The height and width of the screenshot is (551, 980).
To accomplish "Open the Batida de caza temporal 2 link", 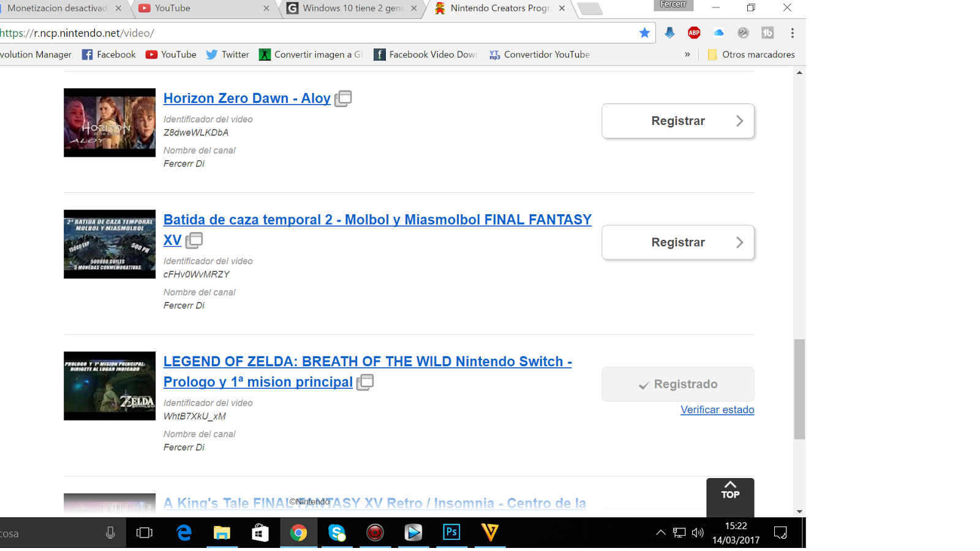I will point(377,230).
